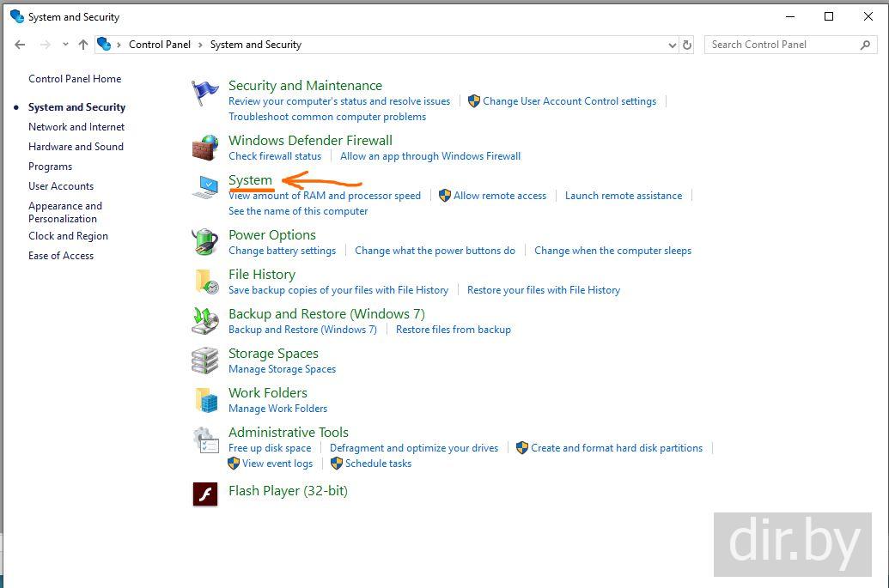
Task: See the name of this computer
Action: (298, 211)
